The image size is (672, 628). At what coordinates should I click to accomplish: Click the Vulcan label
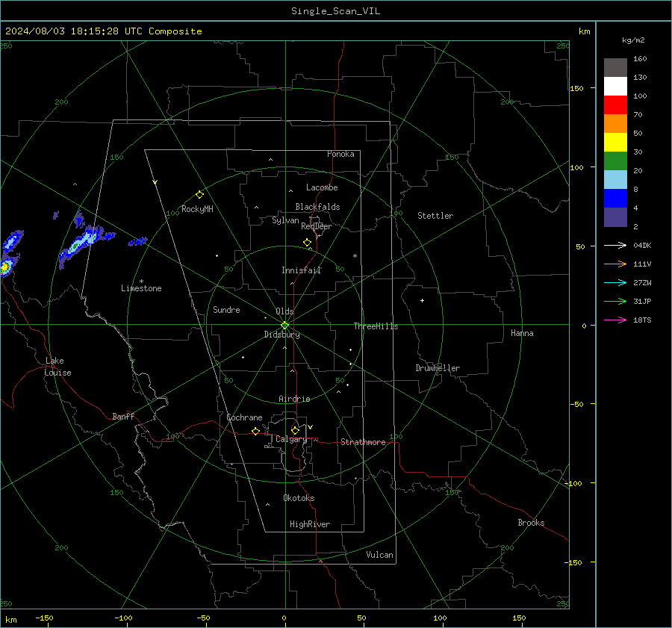tap(379, 555)
